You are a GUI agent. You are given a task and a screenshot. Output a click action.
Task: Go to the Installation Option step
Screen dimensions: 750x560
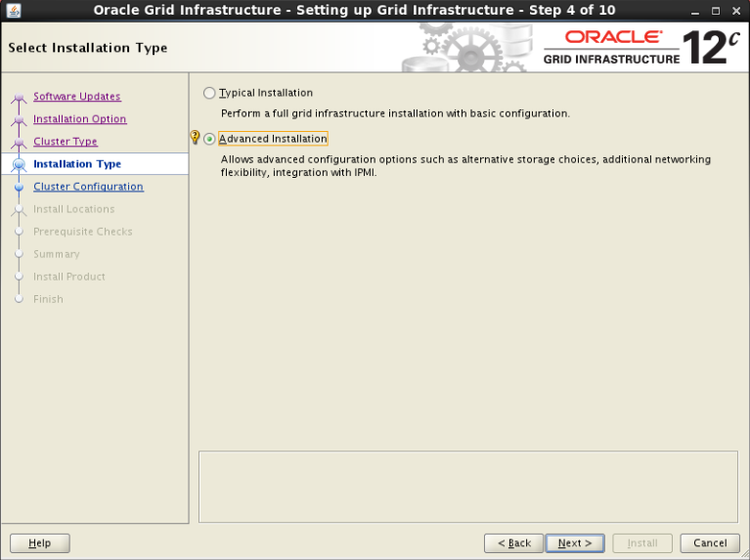(80, 118)
